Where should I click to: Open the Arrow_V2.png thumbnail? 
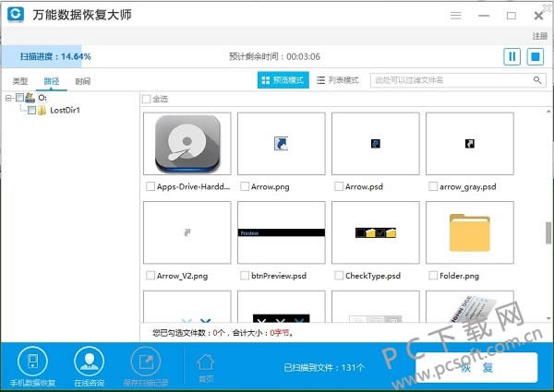[187, 232]
